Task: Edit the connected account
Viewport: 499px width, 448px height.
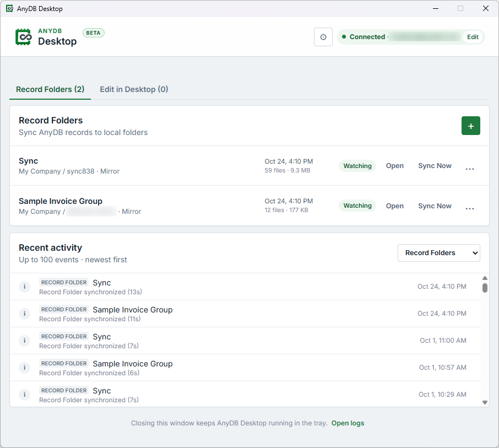Action: point(473,37)
